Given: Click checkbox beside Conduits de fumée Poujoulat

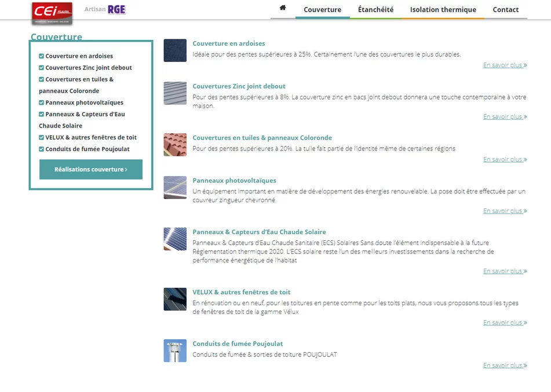Looking at the screenshot, I should pos(42,149).
